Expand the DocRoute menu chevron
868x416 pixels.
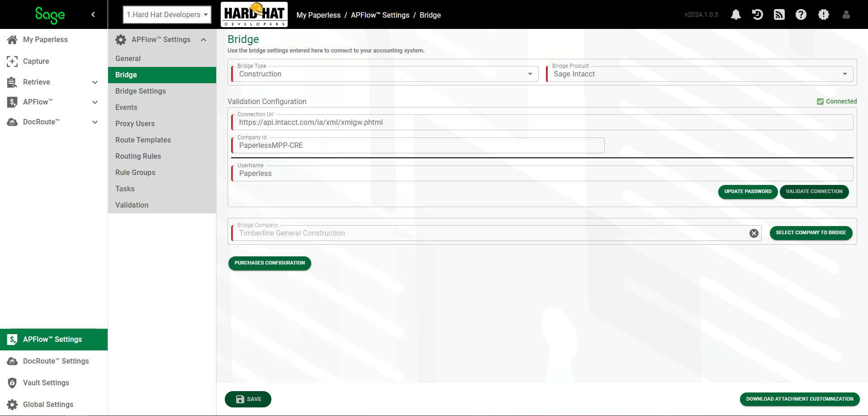point(95,122)
